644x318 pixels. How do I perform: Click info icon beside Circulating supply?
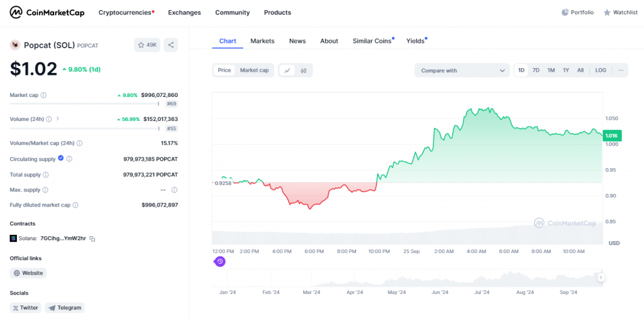point(69,159)
